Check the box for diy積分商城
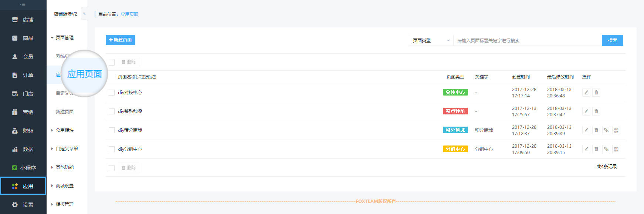Image resolution: width=644 pixels, height=214 pixels. (112, 130)
